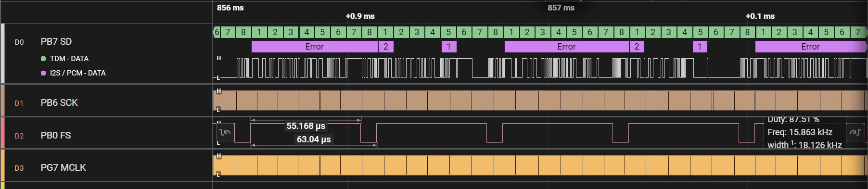Click the 857 ms time ruler label
The width and height of the screenshot is (868, 189).
click(x=561, y=8)
